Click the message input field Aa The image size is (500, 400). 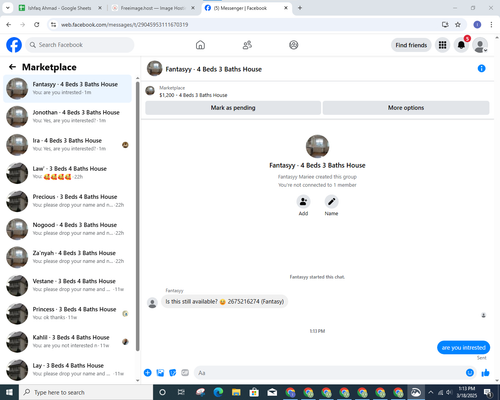[328, 373]
